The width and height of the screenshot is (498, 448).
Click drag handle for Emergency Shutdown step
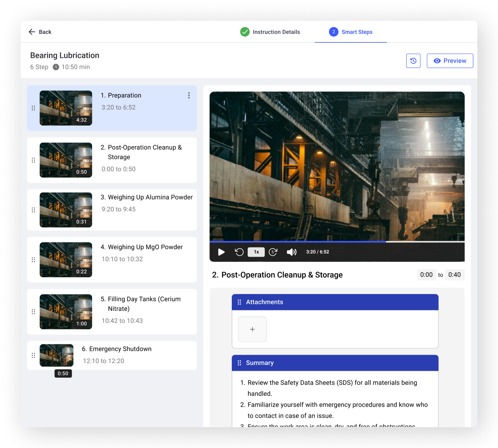[x=33, y=355]
